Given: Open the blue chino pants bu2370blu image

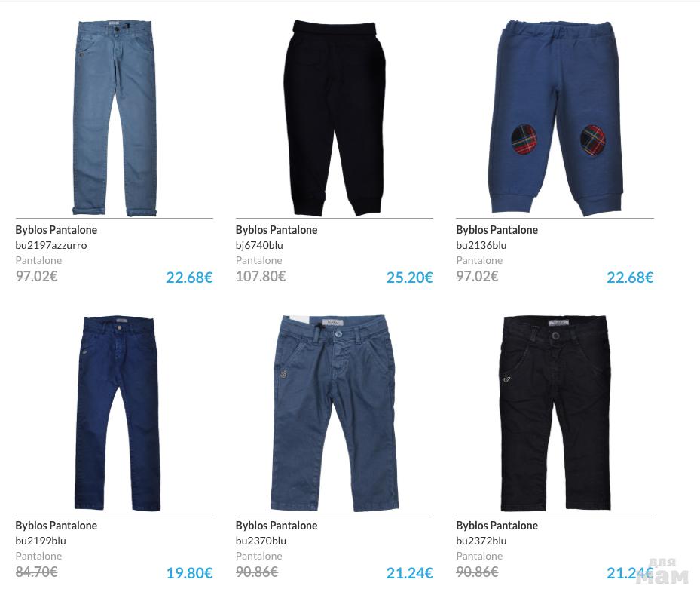Looking at the screenshot, I should point(335,413).
